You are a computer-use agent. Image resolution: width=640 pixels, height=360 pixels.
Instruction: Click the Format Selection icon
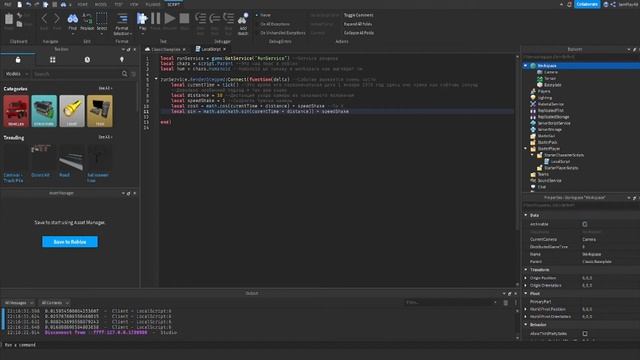[x=122, y=18]
